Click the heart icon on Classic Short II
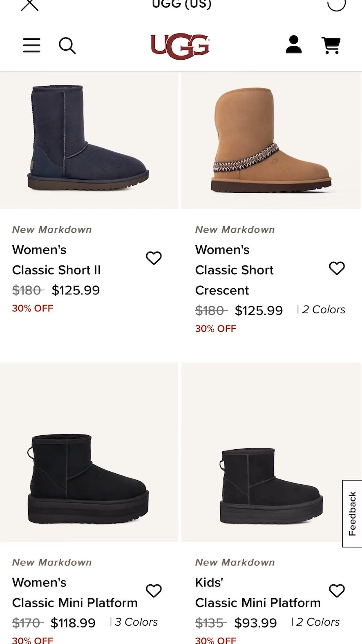The height and width of the screenshot is (644, 362). [154, 258]
